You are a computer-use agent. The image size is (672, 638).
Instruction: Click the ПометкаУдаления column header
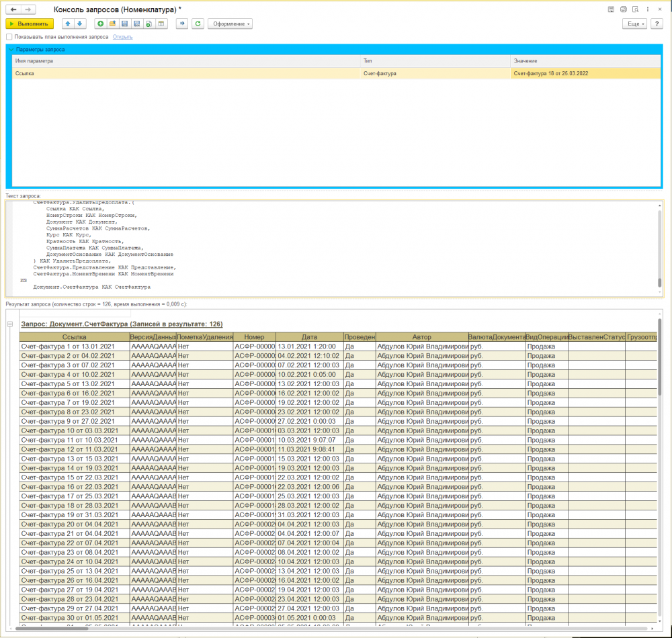coord(205,337)
